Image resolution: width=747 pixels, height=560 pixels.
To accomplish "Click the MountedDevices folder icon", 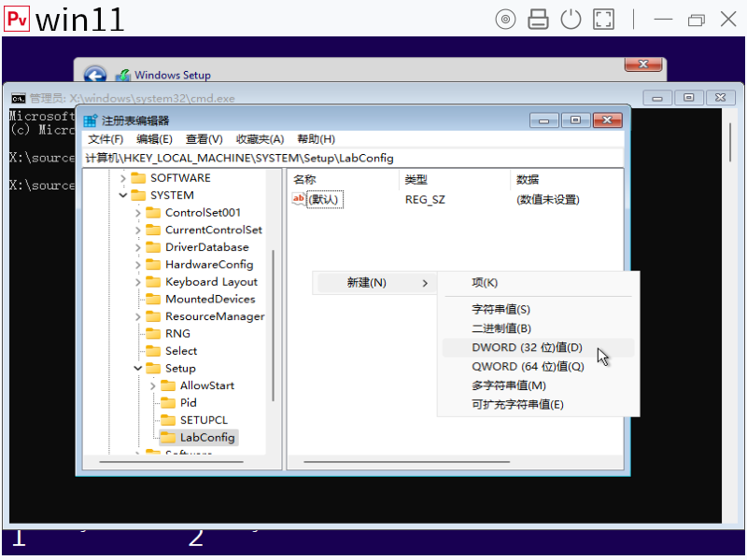I will [153, 299].
